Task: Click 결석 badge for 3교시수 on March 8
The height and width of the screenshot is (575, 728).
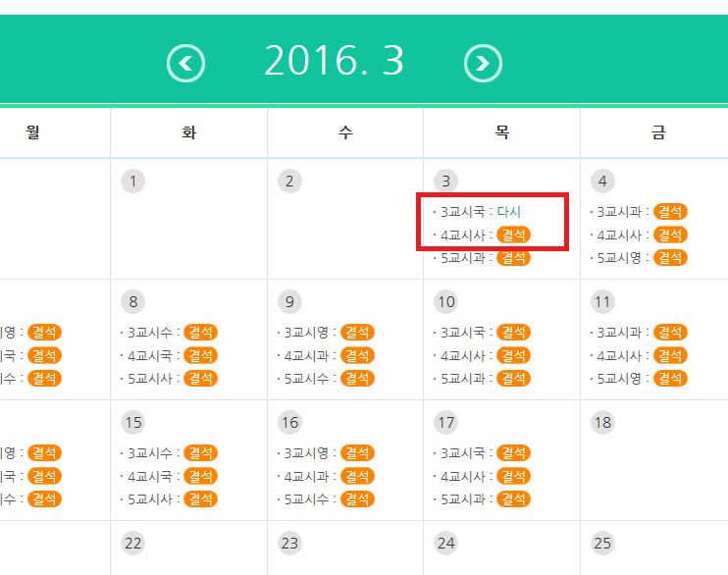Action: [200, 333]
